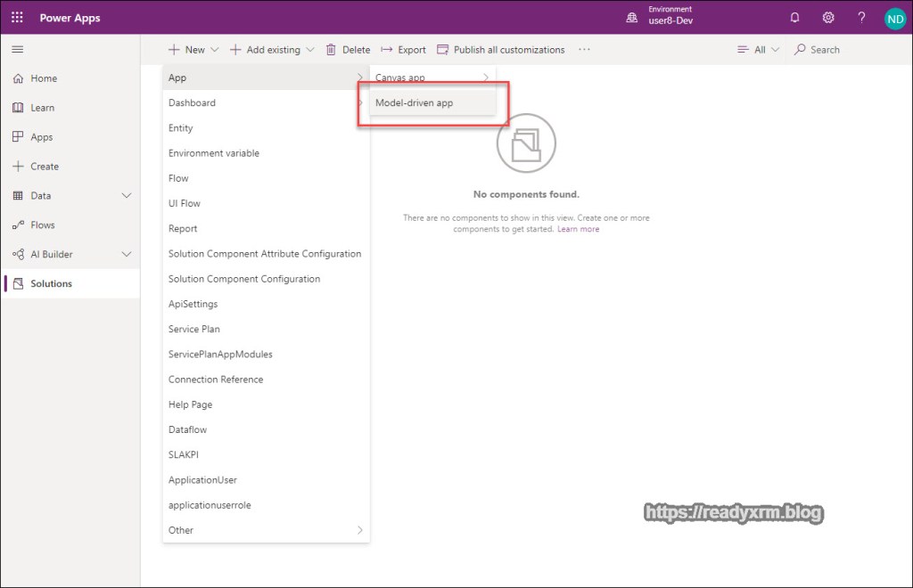Click the Delete trash icon

click(x=332, y=50)
